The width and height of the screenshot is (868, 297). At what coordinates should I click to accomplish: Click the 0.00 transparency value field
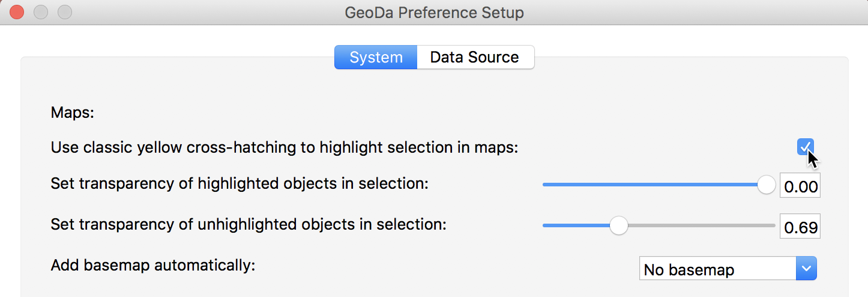tap(800, 186)
